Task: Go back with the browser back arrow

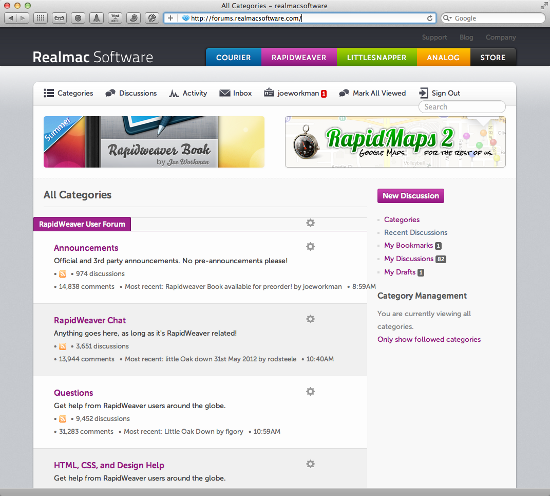Action: pos(11,18)
